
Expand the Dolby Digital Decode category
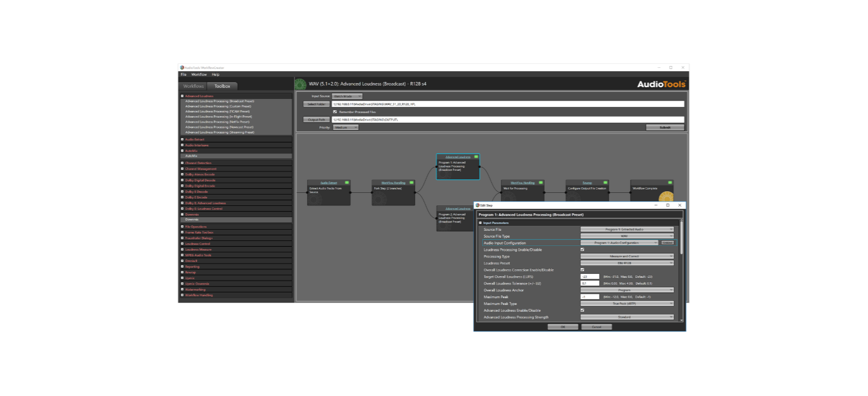[x=182, y=180]
